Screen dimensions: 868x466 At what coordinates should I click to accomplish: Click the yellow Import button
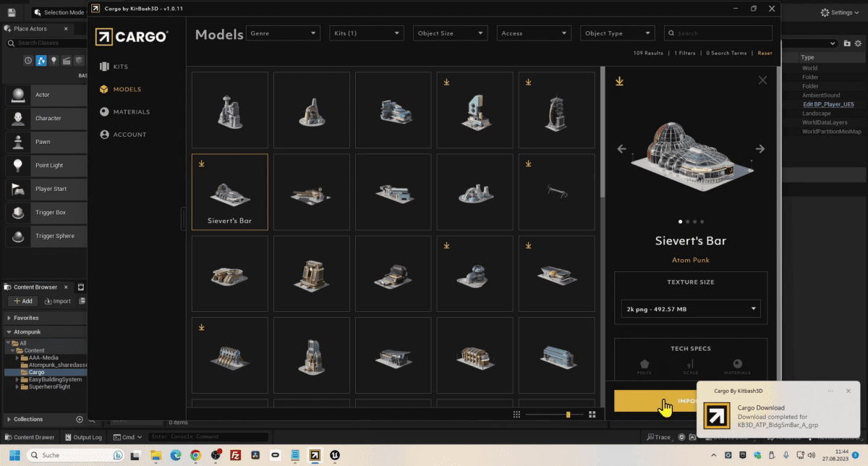tap(655, 401)
